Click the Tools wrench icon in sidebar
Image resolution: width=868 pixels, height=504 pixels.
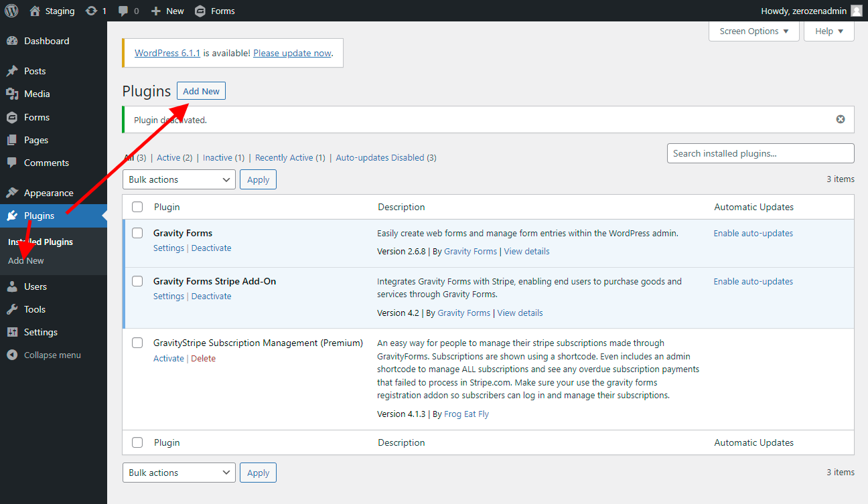(12, 309)
